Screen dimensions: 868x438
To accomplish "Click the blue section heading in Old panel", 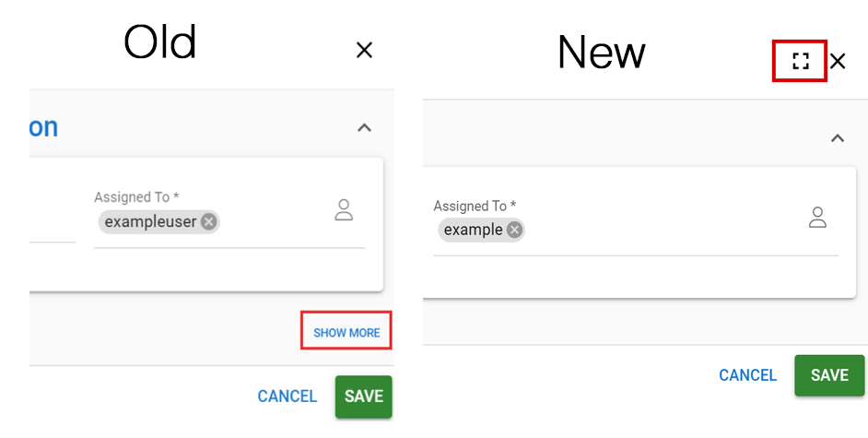I will click(x=43, y=127).
